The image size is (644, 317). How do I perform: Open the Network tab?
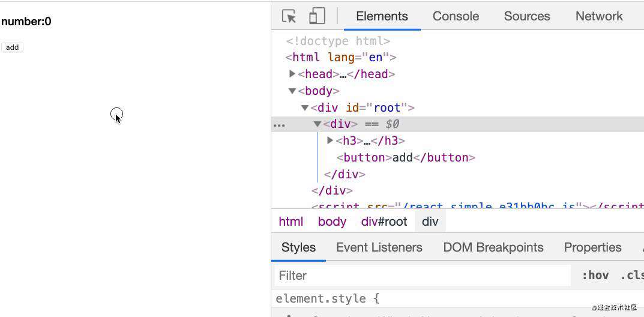[599, 16]
